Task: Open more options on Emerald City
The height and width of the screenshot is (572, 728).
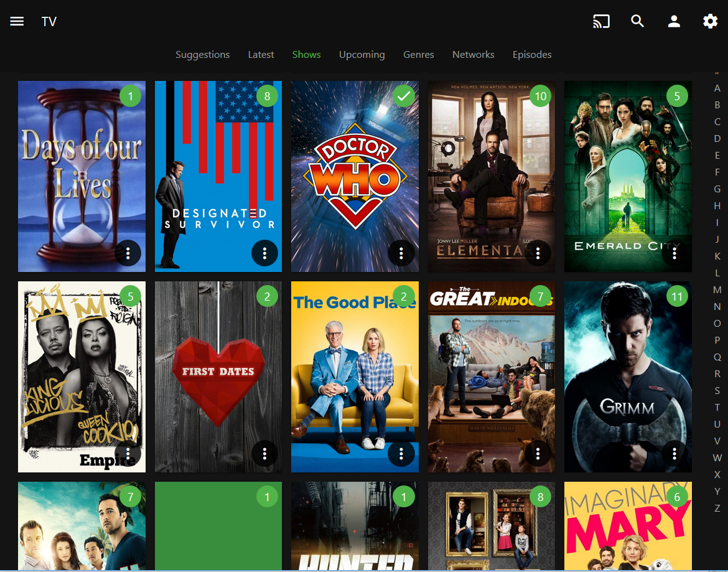Action: 674,253
